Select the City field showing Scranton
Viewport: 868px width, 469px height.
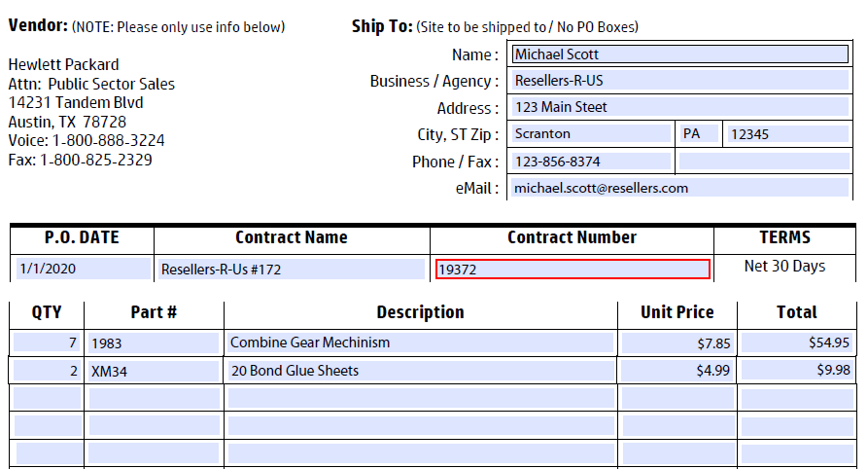point(591,133)
